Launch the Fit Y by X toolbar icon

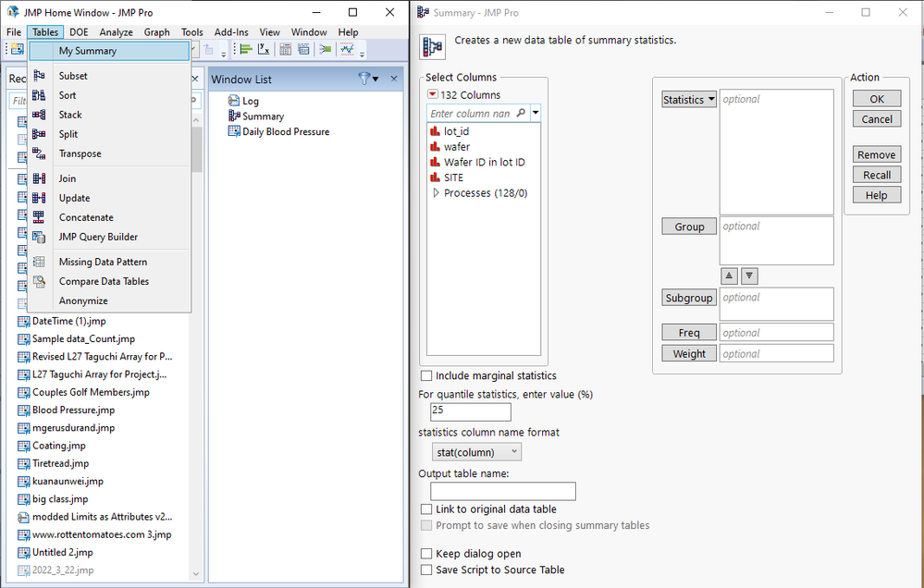tap(264, 50)
